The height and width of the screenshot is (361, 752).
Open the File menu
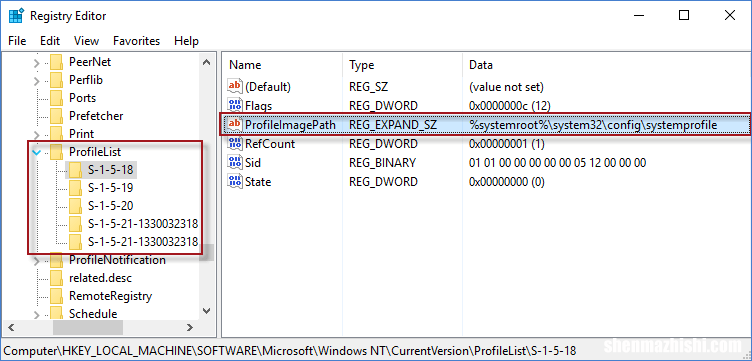tap(17, 41)
